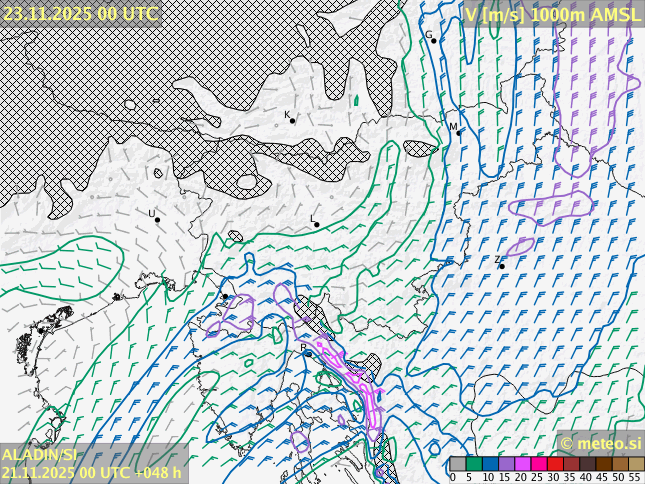The width and height of the screenshot is (645, 484).
Task: Click the V [m/s] 1000m AMSL title
Action: 552,13
